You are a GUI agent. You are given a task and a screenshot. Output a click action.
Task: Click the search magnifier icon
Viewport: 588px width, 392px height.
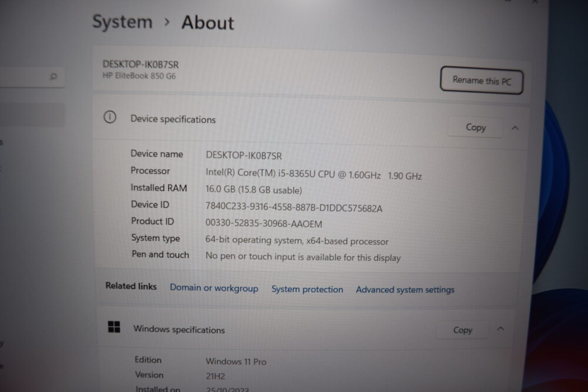(54, 76)
